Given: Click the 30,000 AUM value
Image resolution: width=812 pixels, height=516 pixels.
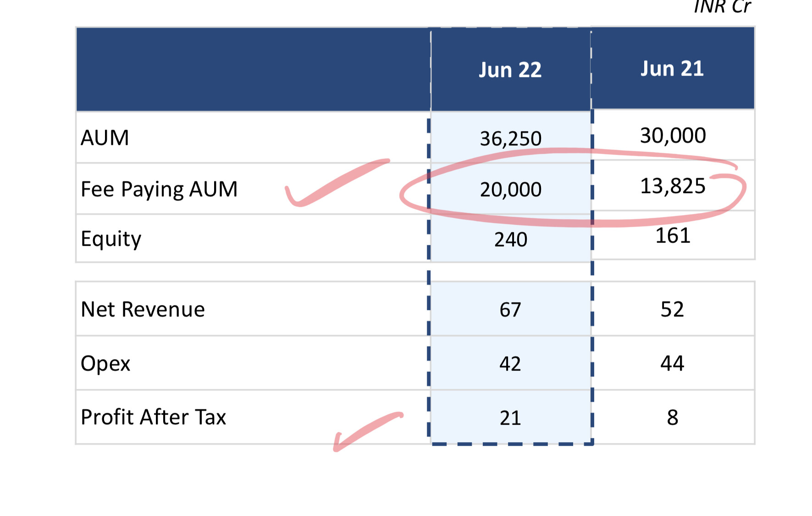Looking at the screenshot, I should 673,136.
